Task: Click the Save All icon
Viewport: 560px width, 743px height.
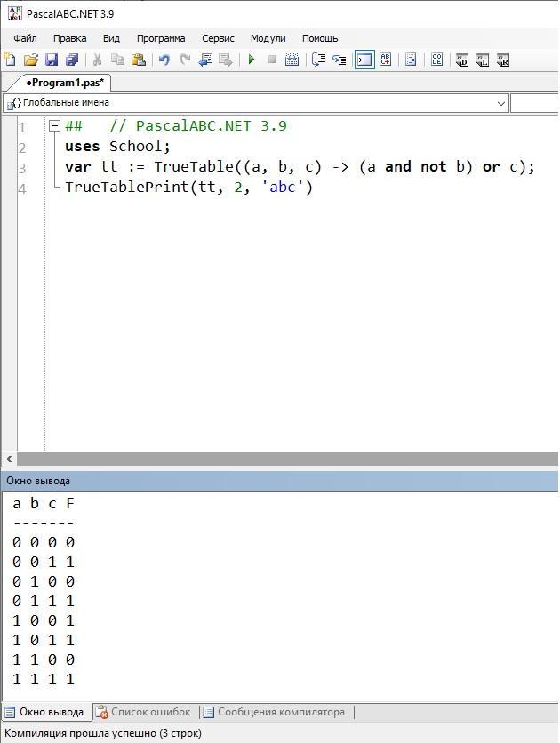Action: [x=71, y=60]
